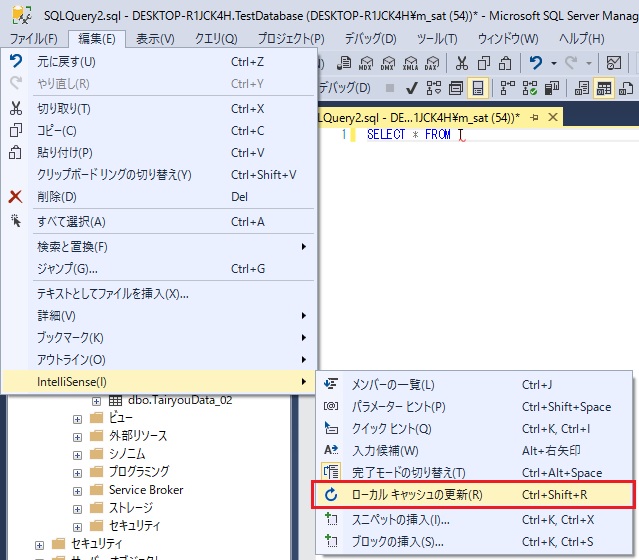Screen dimensions: 639x560
Task: Choose 入力候補(W) entry
Action: point(474,450)
